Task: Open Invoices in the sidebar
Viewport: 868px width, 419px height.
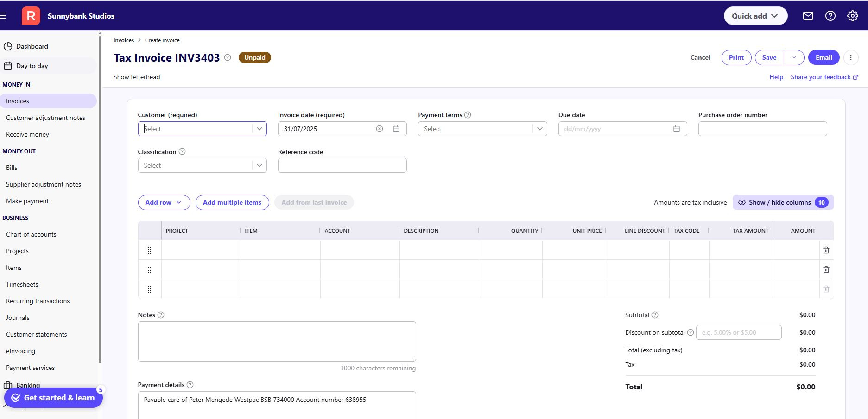Action: click(x=48, y=101)
